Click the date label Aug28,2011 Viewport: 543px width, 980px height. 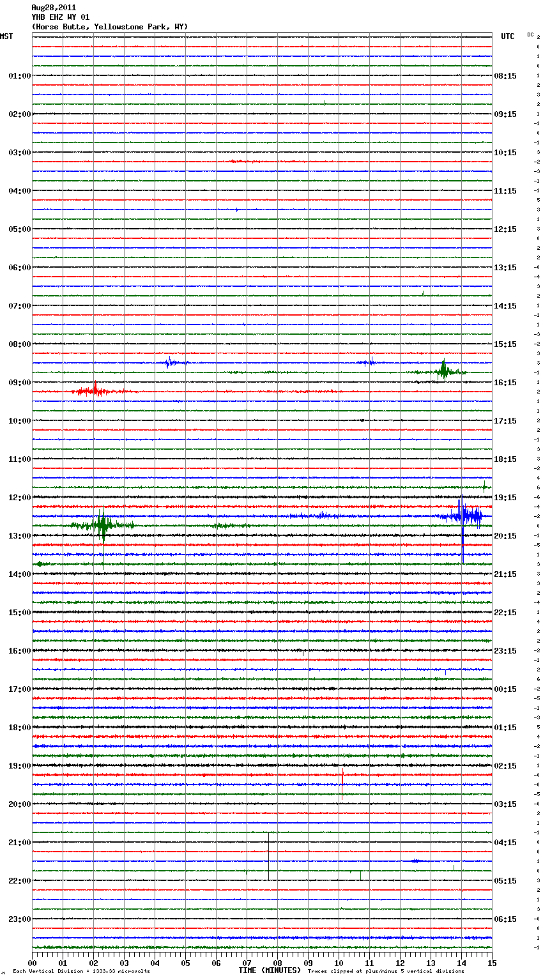(x=54, y=8)
